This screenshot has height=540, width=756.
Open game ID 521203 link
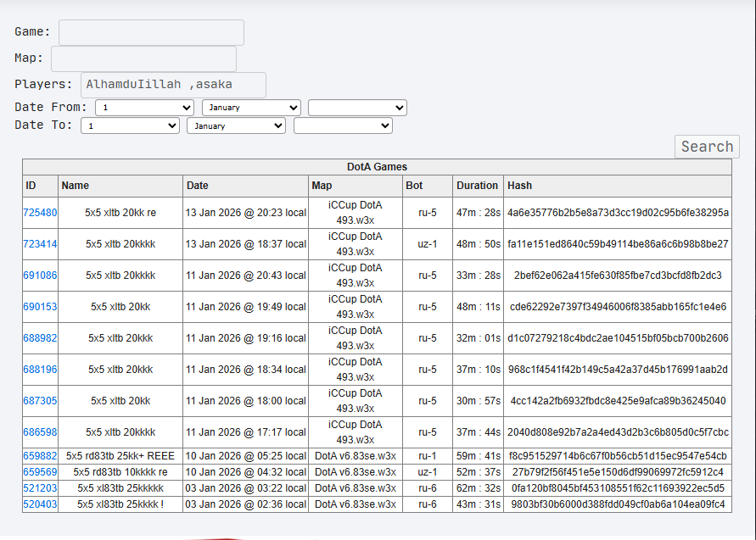[40, 488]
